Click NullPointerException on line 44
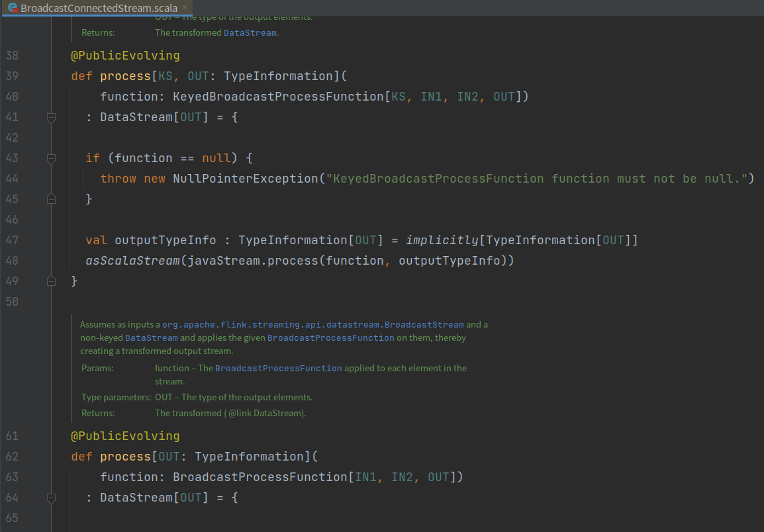 tap(246, 179)
